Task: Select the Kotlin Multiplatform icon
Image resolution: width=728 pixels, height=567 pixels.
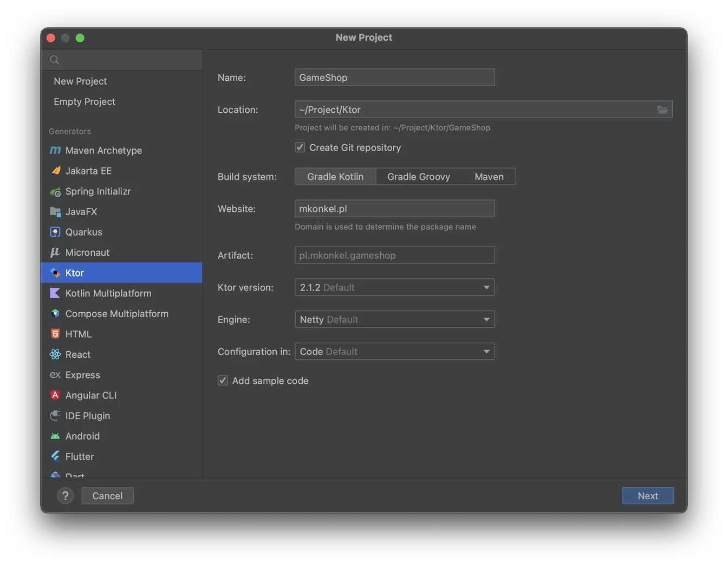Action: (55, 293)
